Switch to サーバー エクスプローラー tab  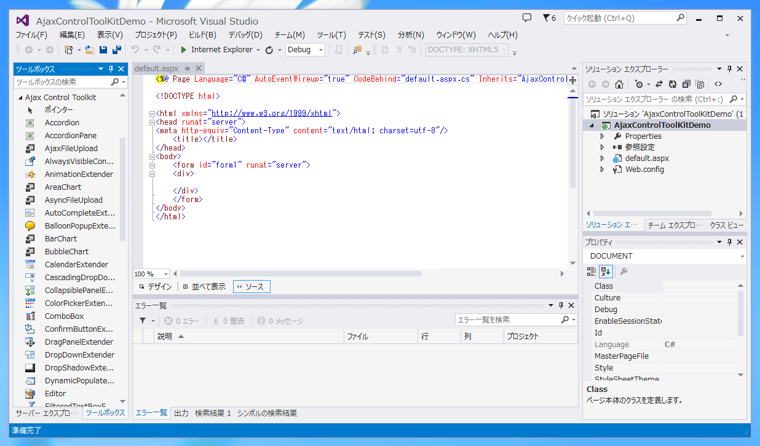pos(46,413)
